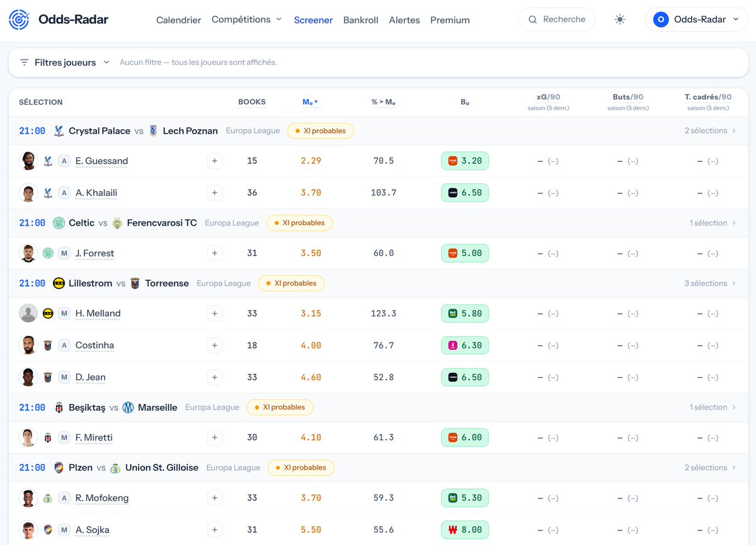The image size is (756, 545).
Task: Add H. Melland with the plus button
Action: [x=215, y=313]
